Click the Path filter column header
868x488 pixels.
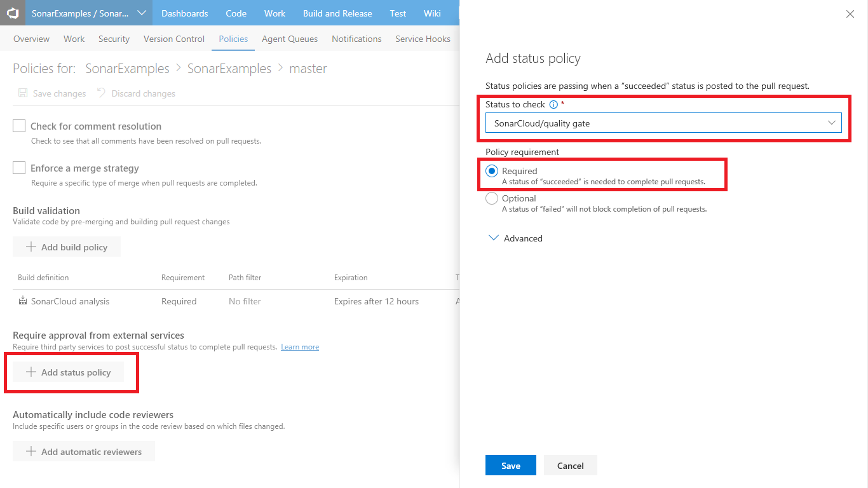point(245,278)
